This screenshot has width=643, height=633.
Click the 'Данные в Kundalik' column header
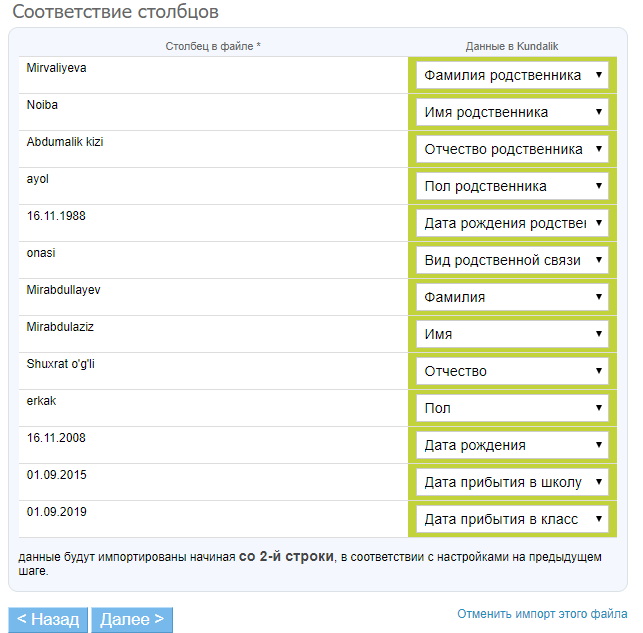click(512, 46)
